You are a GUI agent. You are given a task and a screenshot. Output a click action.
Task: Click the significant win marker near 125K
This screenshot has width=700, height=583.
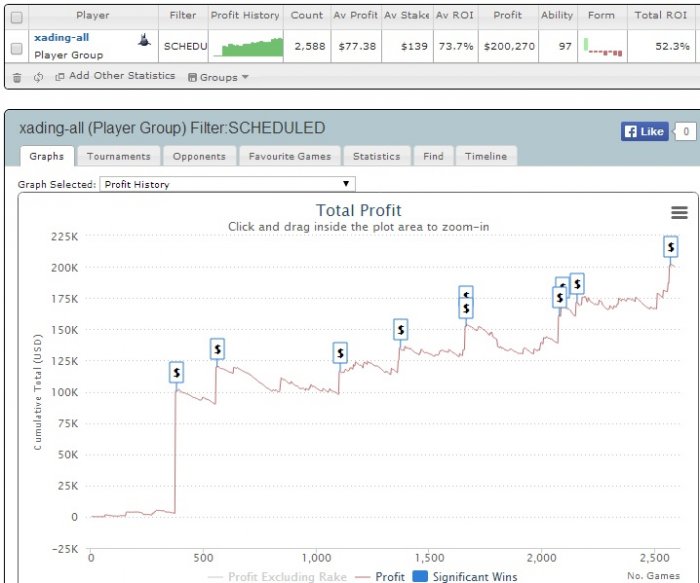[x=217, y=349]
